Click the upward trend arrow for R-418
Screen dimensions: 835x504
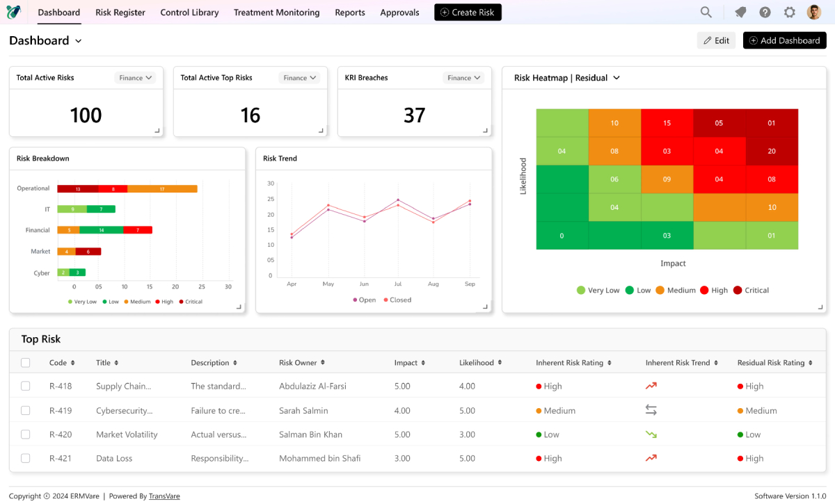[x=651, y=386]
